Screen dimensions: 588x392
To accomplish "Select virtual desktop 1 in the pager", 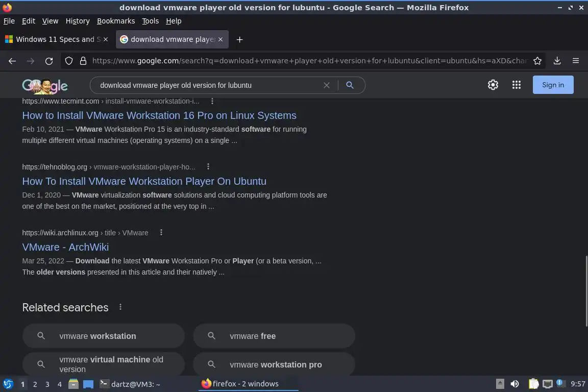I will [x=23, y=384].
